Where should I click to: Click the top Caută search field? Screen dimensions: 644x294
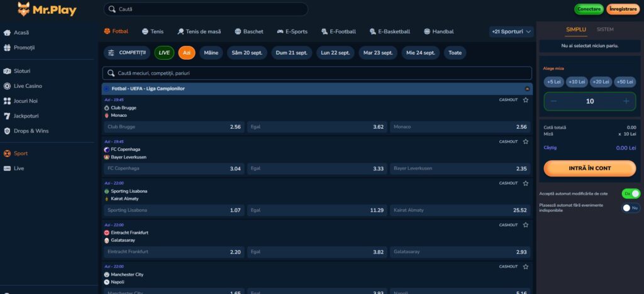pyautogui.click(x=206, y=9)
